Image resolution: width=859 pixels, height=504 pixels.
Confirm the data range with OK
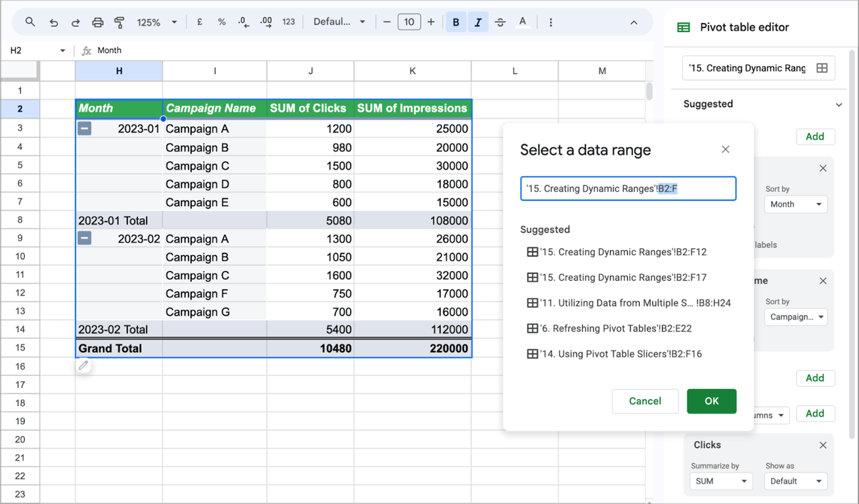pos(712,401)
